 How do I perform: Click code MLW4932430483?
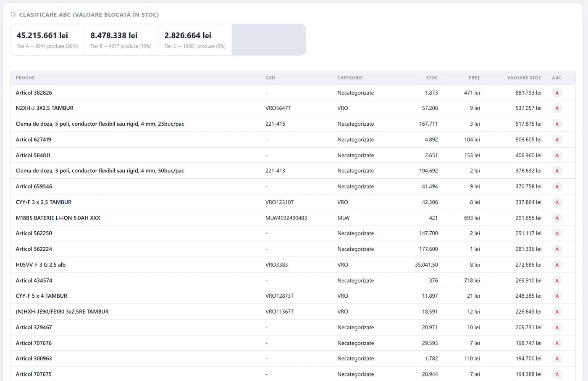286,218
